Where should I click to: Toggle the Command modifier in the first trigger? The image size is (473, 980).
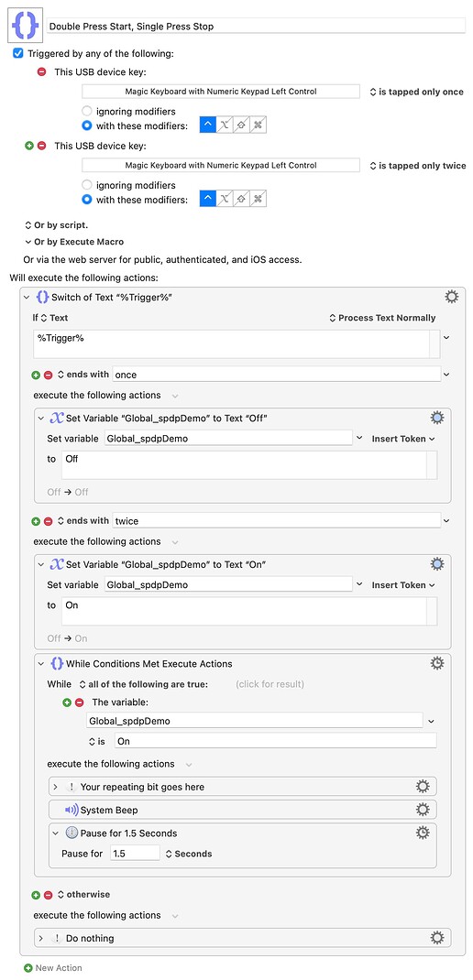pyautogui.click(x=258, y=125)
